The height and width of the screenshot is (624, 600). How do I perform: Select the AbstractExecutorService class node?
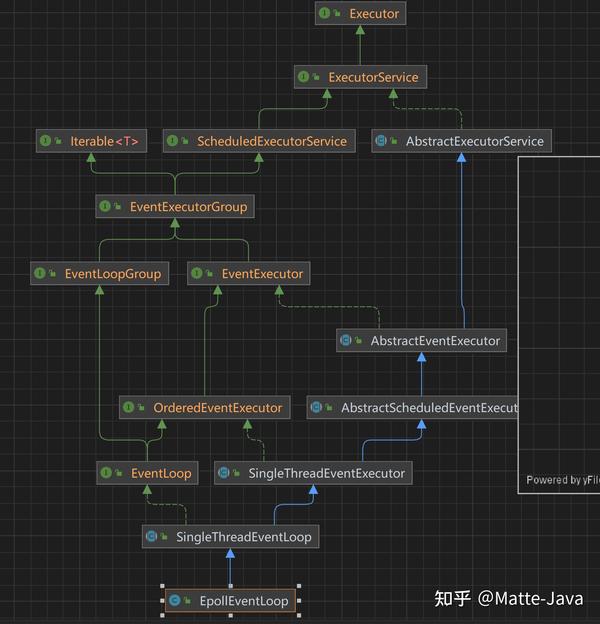462,141
